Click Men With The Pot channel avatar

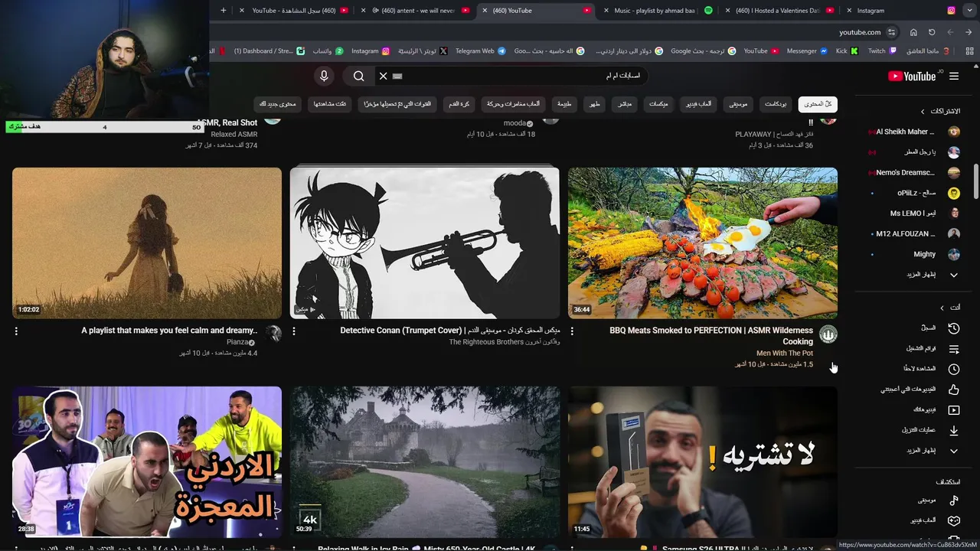coord(828,334)
